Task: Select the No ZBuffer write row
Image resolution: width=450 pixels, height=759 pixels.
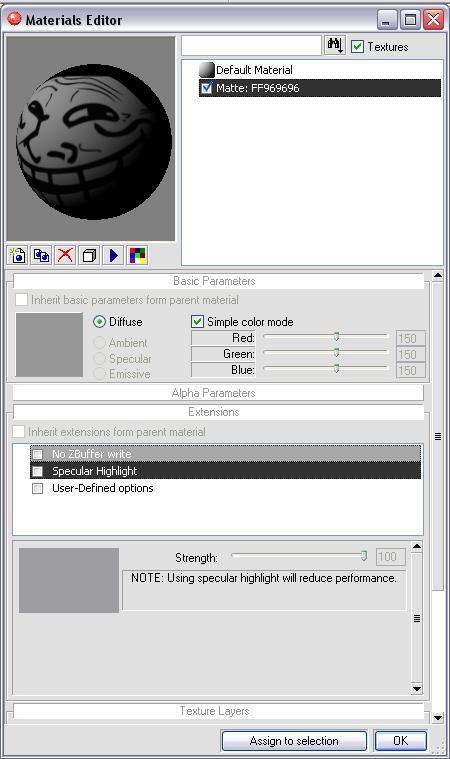Action: tap(225, 454)
